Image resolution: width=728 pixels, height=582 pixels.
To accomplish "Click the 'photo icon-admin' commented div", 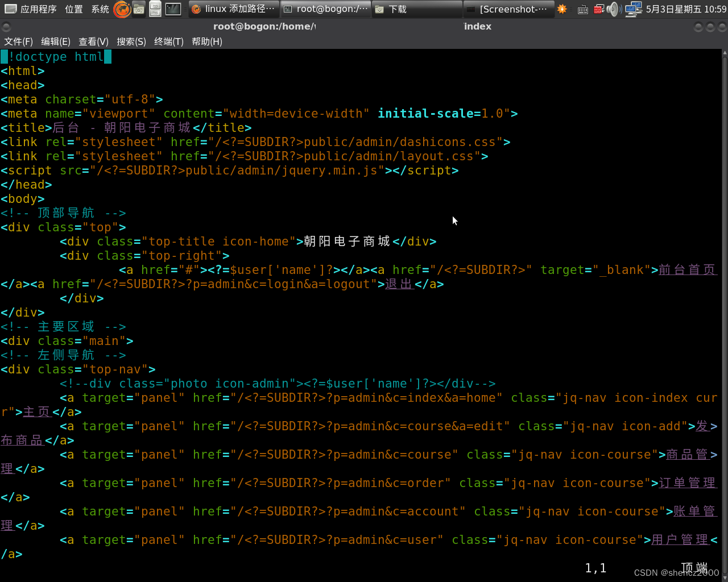I will (278, 384).
